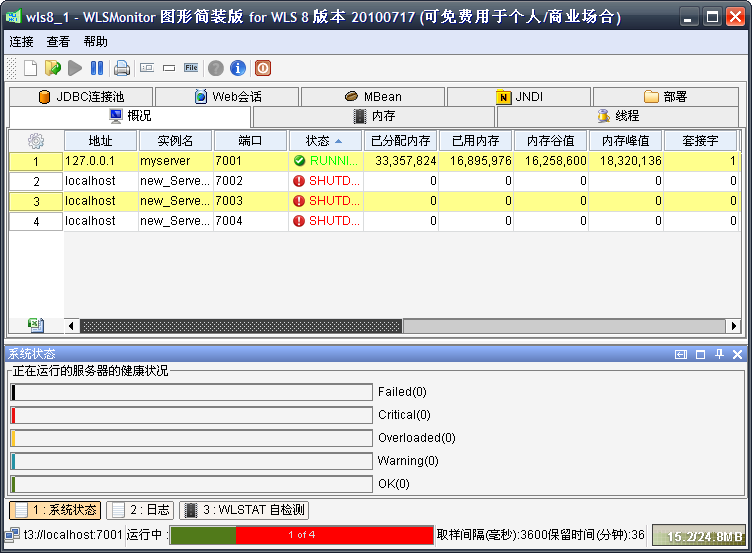
Task: Switch to the 线程 tab
Action: pos(618,116)
